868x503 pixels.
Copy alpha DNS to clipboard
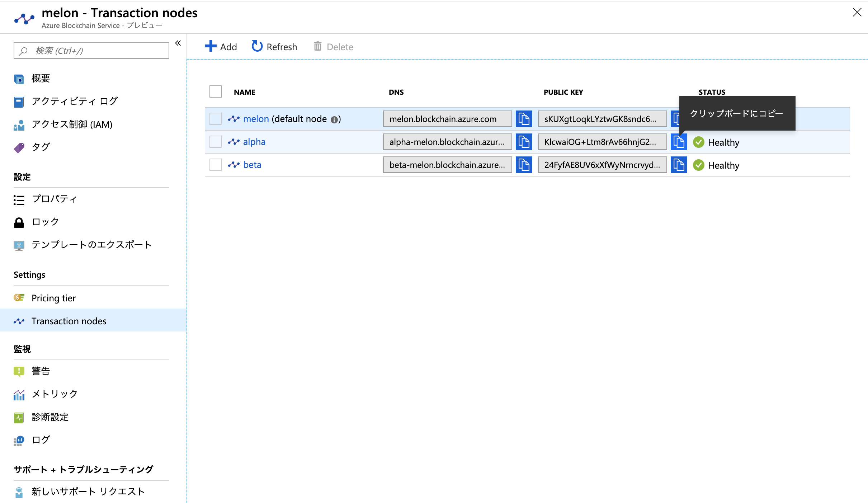[524, 142]
